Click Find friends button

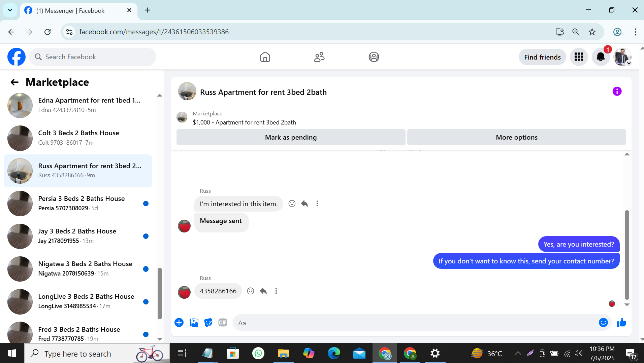[542, 57]
